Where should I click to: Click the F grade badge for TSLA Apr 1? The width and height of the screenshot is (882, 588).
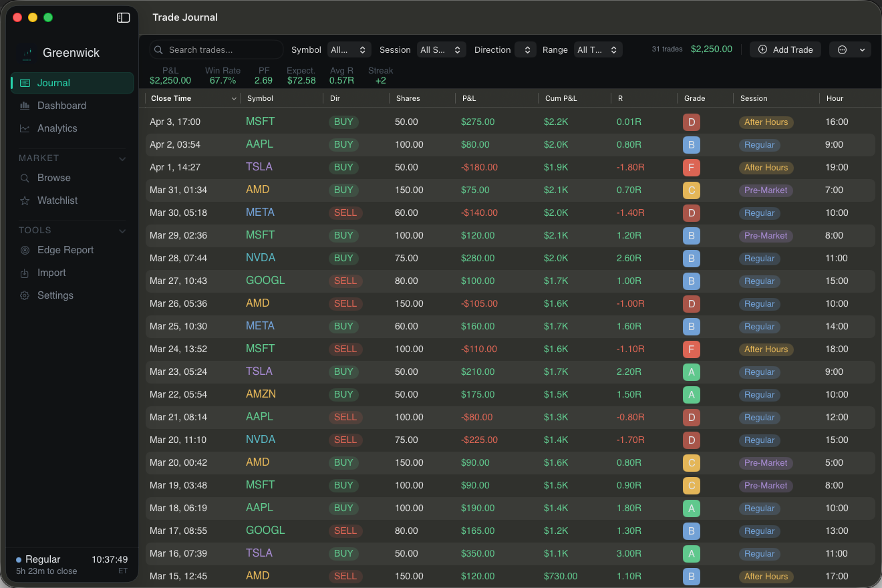691,168
